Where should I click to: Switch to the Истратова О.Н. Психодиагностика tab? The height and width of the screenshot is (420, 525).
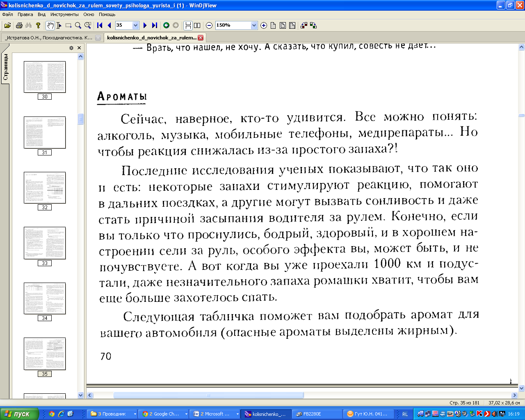click(x=52, y=38)
